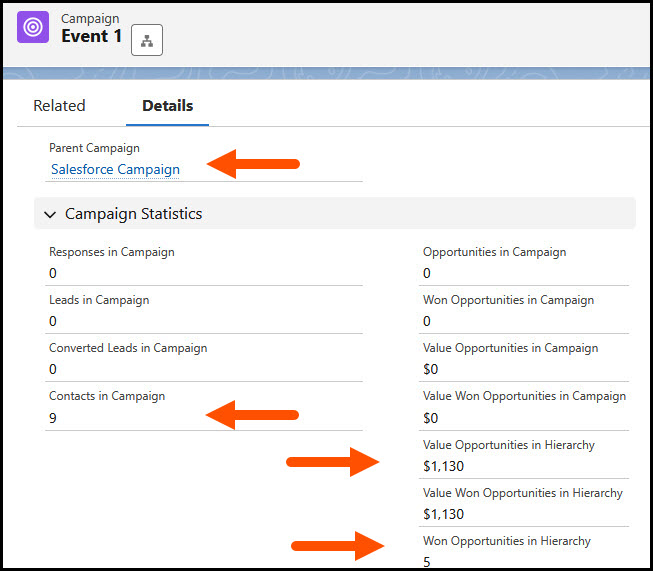Click the Responses in Campaign label
The width and height of the screenshot is (653, 571).
[112, 252]
